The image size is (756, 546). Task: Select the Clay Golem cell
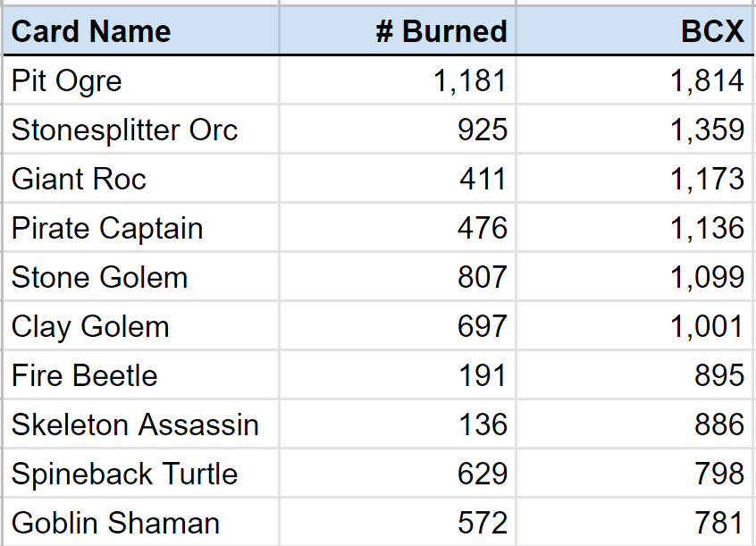(x=90, y=327)
